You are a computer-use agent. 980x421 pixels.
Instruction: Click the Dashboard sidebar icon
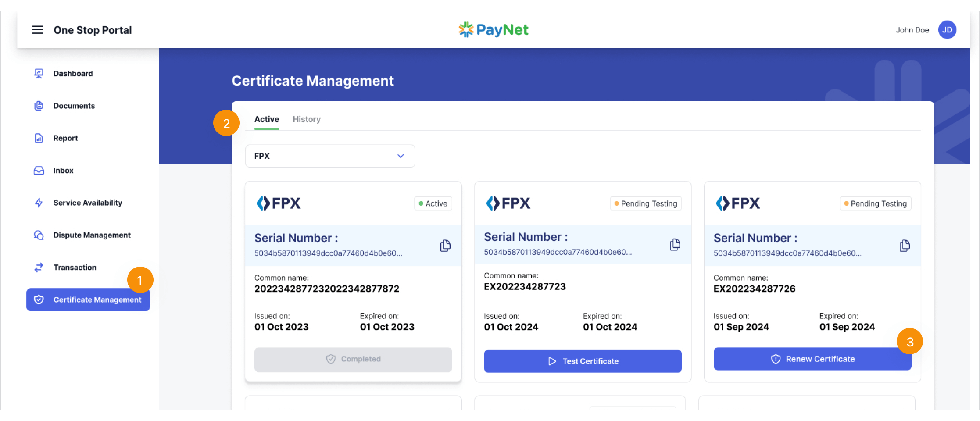tap(39, 73)
